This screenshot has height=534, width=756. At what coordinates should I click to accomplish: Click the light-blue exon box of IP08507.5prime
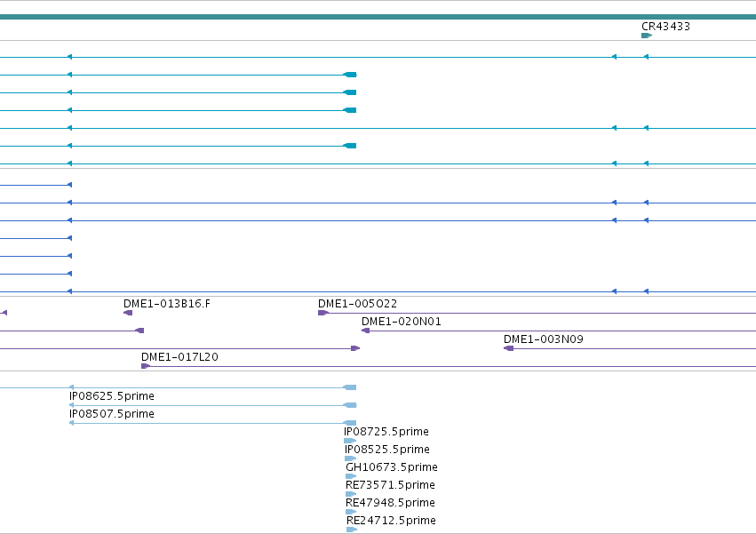350,423
